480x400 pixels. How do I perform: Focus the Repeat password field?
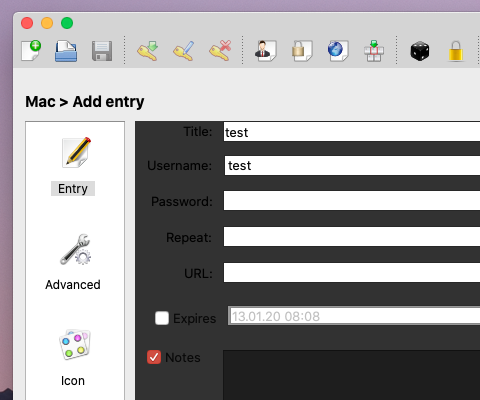(352, 236)
